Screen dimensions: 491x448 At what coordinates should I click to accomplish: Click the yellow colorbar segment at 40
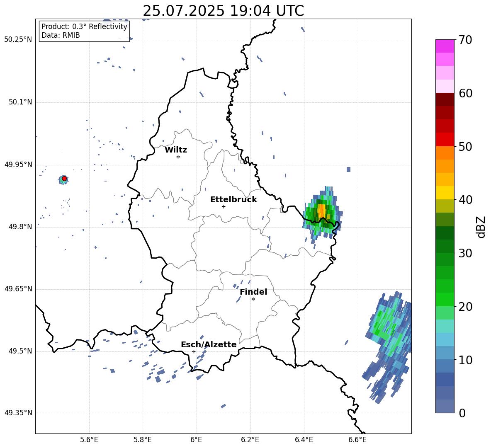coord(445,193)
